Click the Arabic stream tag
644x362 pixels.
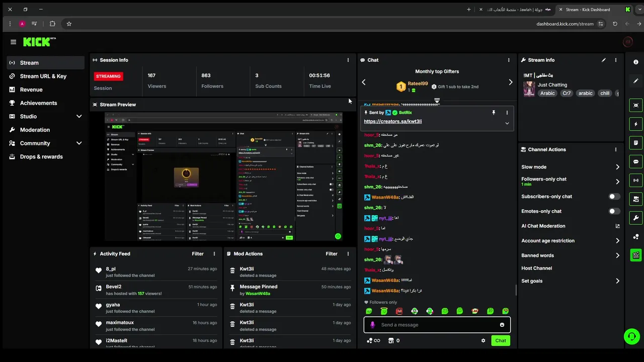[x=547, y=93]
